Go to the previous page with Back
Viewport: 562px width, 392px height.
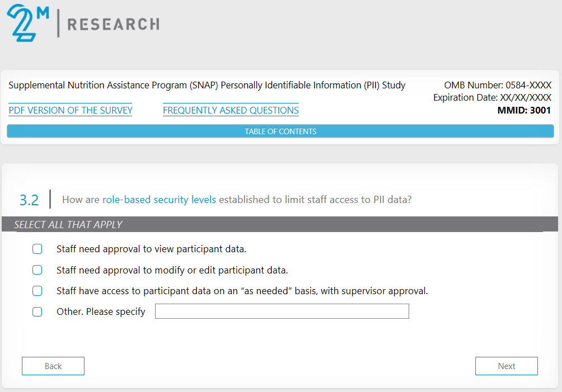pos(53,366)
